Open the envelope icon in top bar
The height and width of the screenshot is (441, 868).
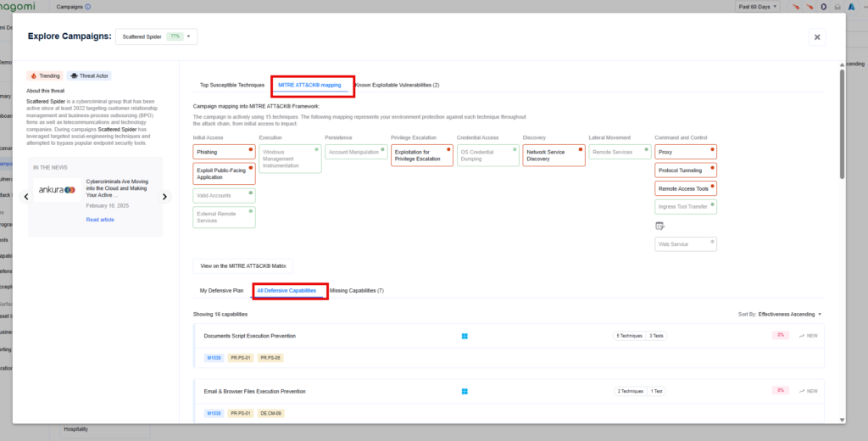point(837,7)
